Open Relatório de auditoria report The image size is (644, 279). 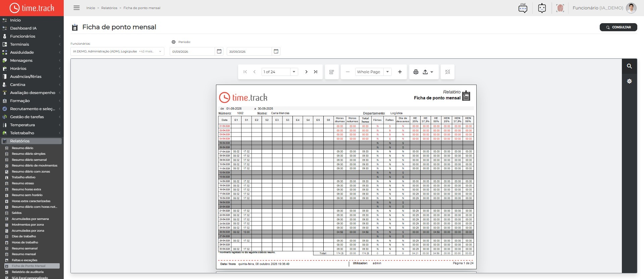tap(28, 272)
